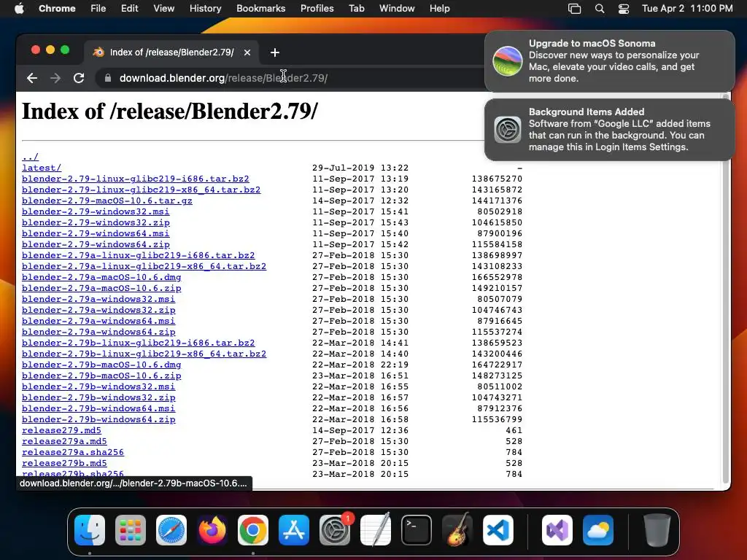
Task: Download blender-2.79-macOS-10.6.tar.gz
Action: 107,201
